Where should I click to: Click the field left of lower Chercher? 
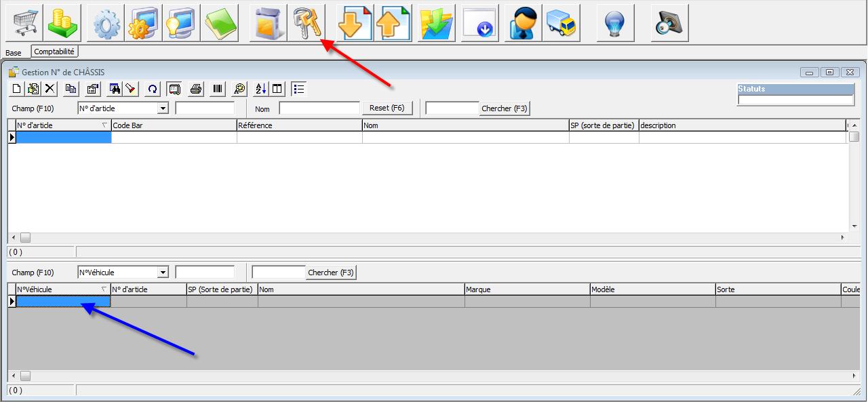tap(279, 273)
